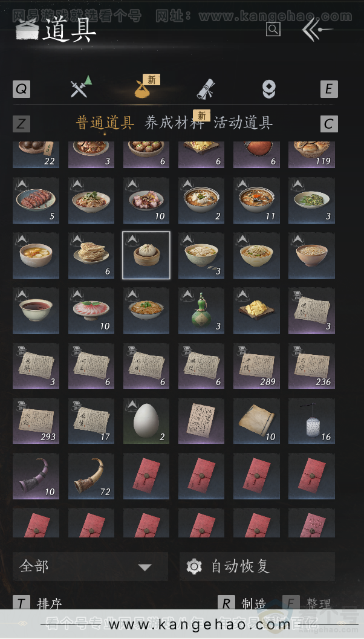Click the back arrow icon
This screenshot has height=639, width=364.
click(x=317, y=30)
